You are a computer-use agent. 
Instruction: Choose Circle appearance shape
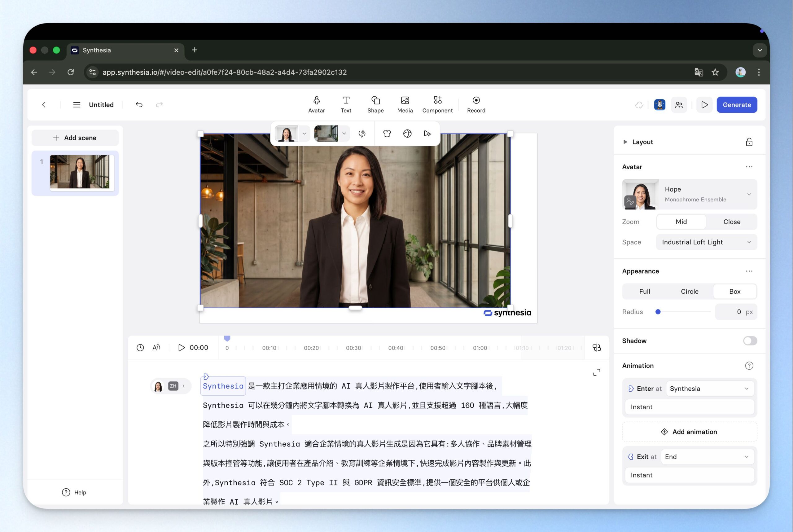(689, 292)
